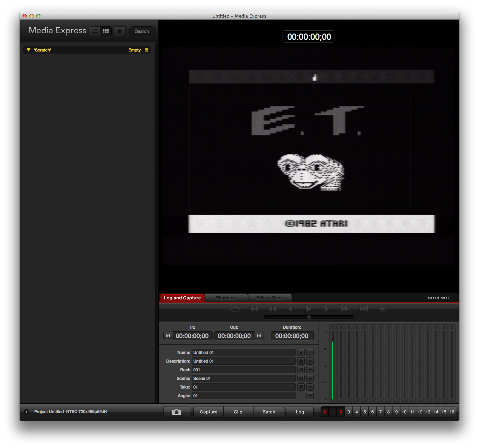Click the Name field Untitled 01
Screen dimensions: 479x448
point(243,353)
